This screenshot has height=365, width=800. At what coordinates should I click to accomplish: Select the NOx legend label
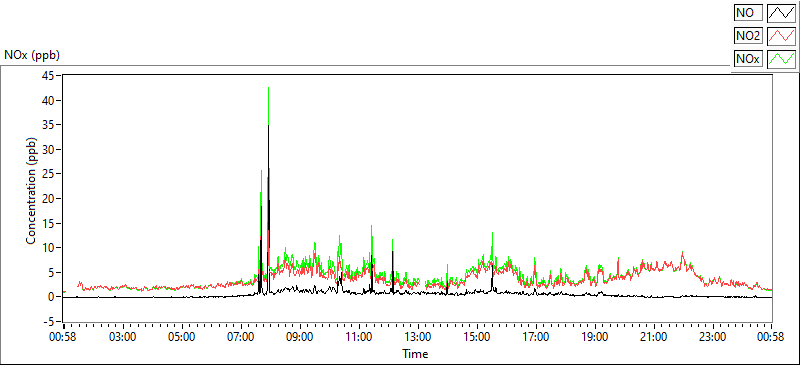pyautogui.click(x=748, y=59)
